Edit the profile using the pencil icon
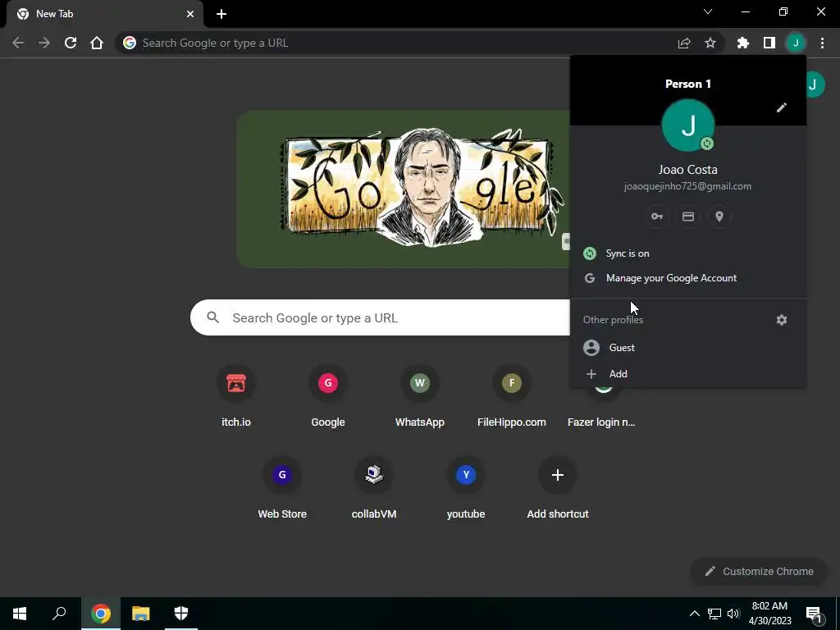 (x=782, y=107)
